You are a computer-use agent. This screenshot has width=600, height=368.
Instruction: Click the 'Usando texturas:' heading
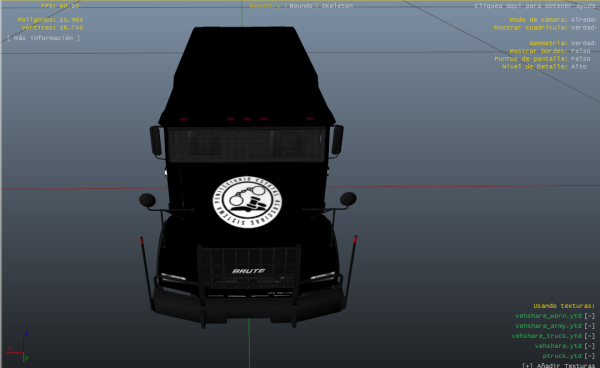click(564, 306)
